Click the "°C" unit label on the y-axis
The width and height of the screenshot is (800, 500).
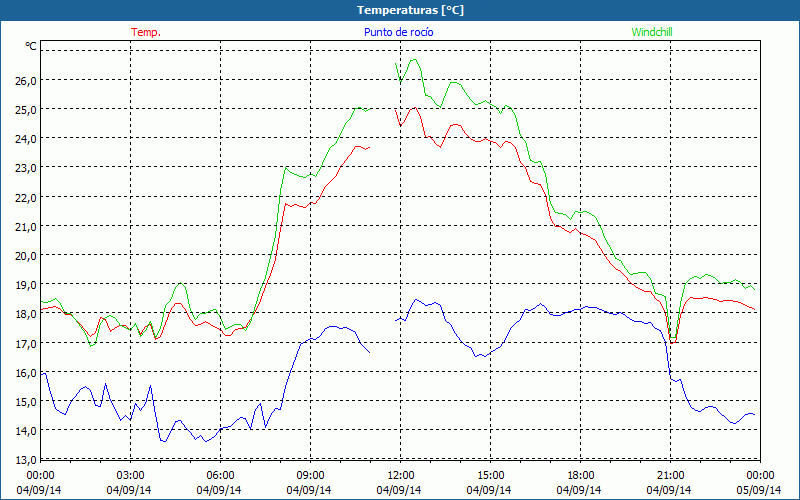point(31,46)
